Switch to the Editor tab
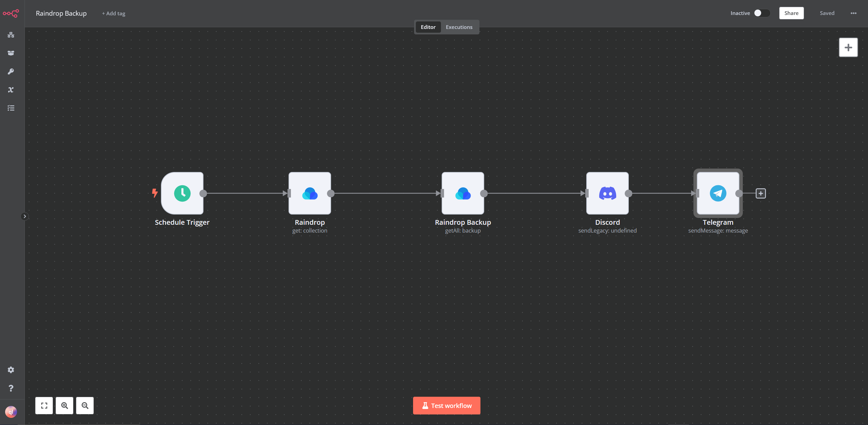This screenshot has width=868, height=425. pos(428,27)
